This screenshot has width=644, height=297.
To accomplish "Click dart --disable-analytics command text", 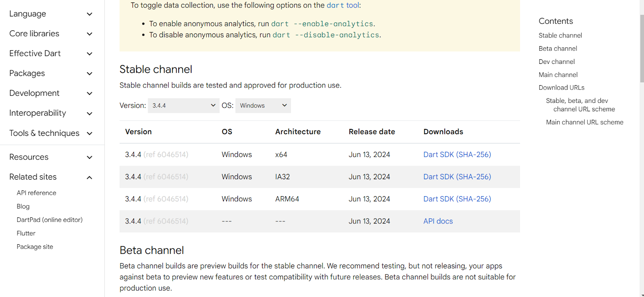I will 326,35.
